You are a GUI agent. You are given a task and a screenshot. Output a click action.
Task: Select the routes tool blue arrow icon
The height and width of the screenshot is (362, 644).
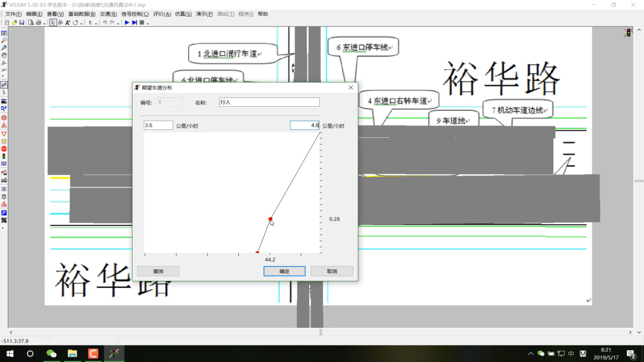pyautogui.click(x=4, y=108)
